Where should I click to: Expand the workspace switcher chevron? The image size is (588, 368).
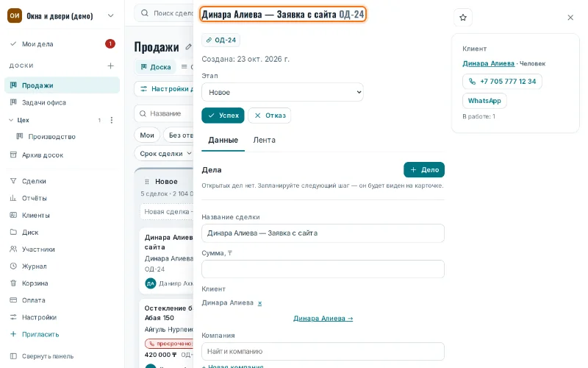tap(111, 15)
